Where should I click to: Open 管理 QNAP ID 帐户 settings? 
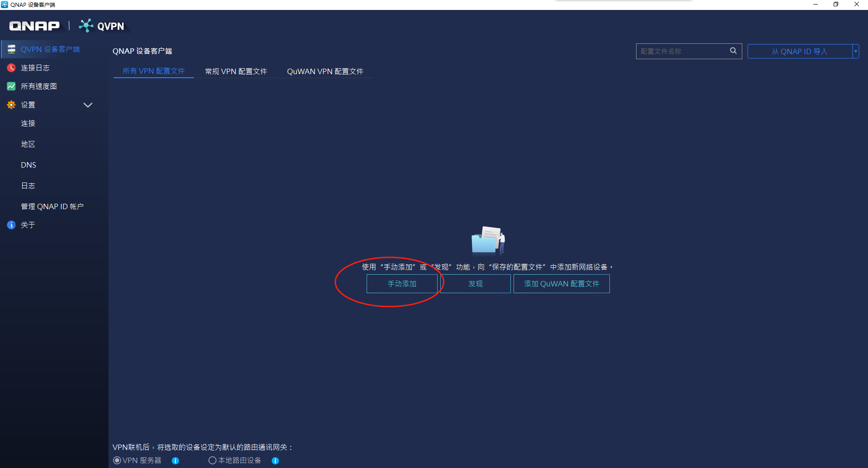(52, 206)
